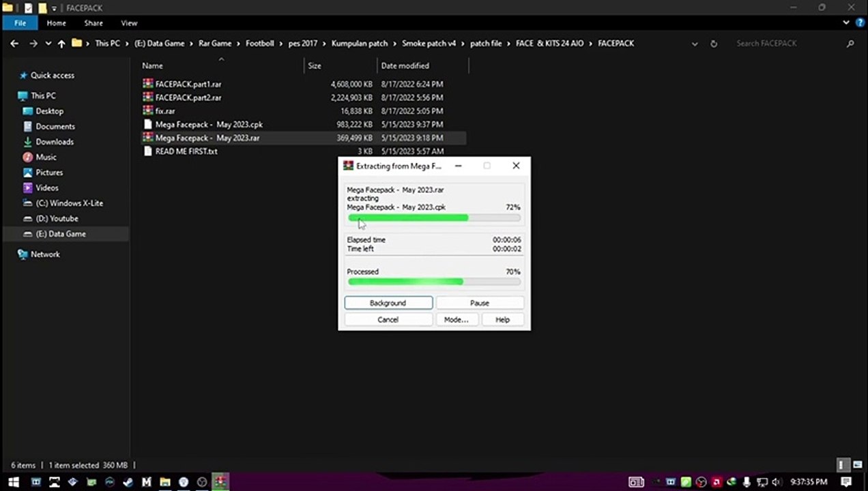This screenshot has width=868, height=491.
Task: Open Pictures in the navigation pane
Action: pyautogui.click(x=49, y=173)
